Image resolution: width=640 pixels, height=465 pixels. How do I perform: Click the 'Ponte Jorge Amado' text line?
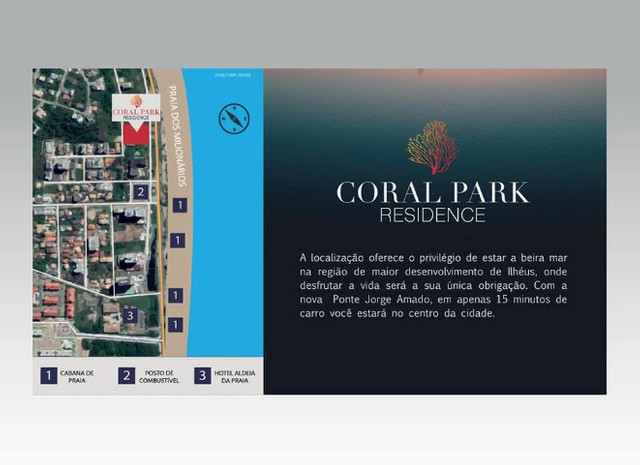(433, 299)
